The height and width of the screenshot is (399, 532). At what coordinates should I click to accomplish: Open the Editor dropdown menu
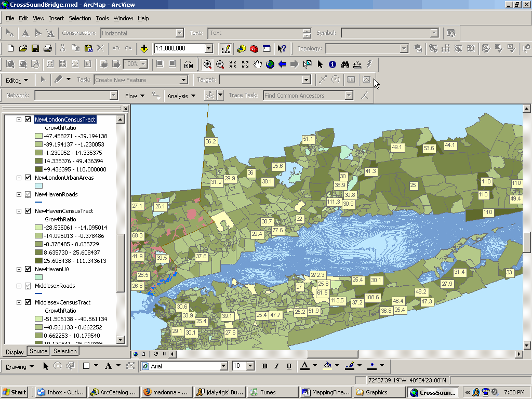pyautogui.click(x=17, y=81)
